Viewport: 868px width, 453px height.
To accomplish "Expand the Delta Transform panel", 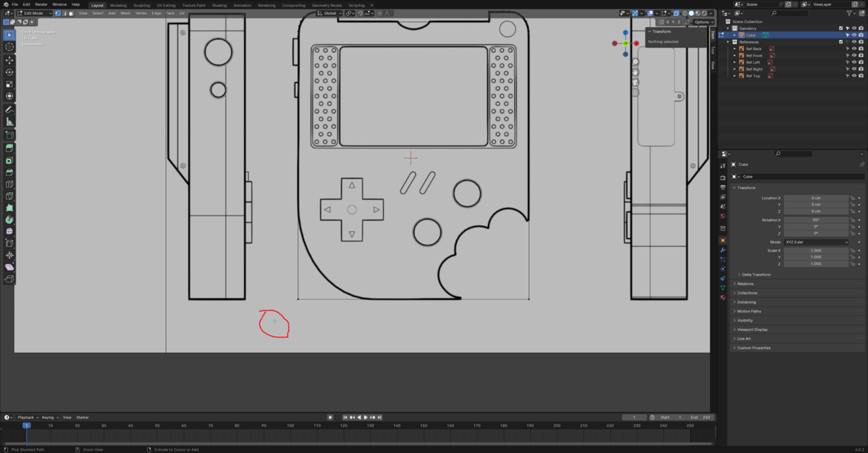I will pyautogui.click(x=755, y=275).
